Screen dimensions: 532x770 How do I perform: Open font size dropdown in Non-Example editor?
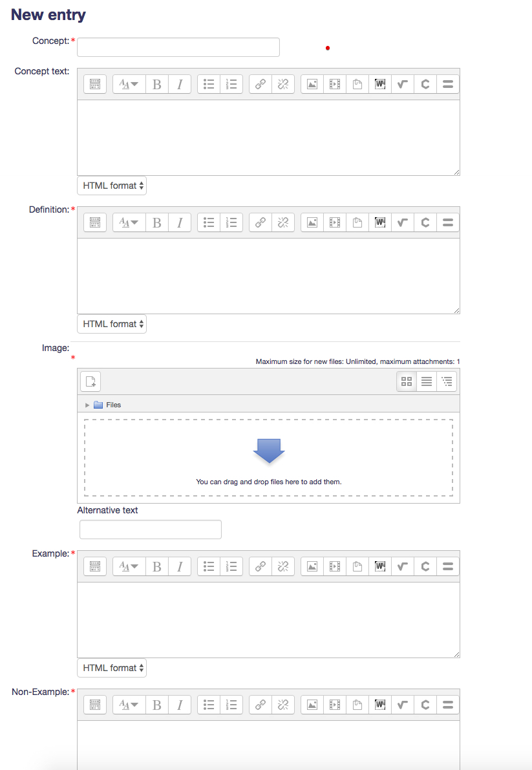tap(129, 705)
